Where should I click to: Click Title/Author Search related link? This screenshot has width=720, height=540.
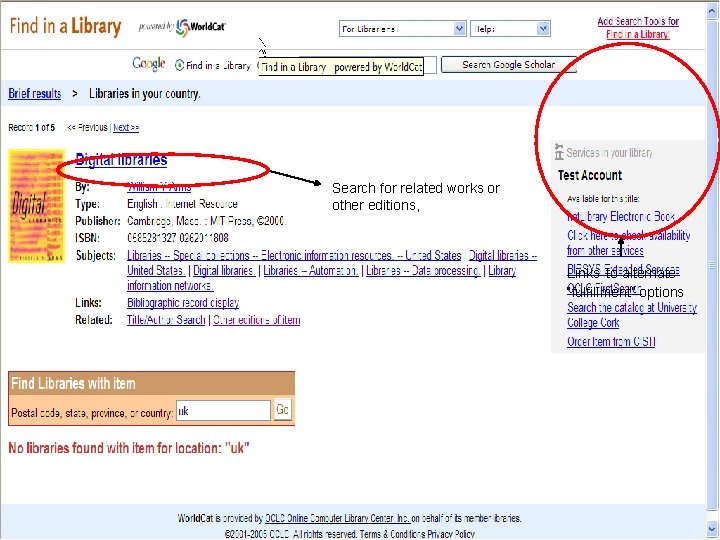[166, 320]
